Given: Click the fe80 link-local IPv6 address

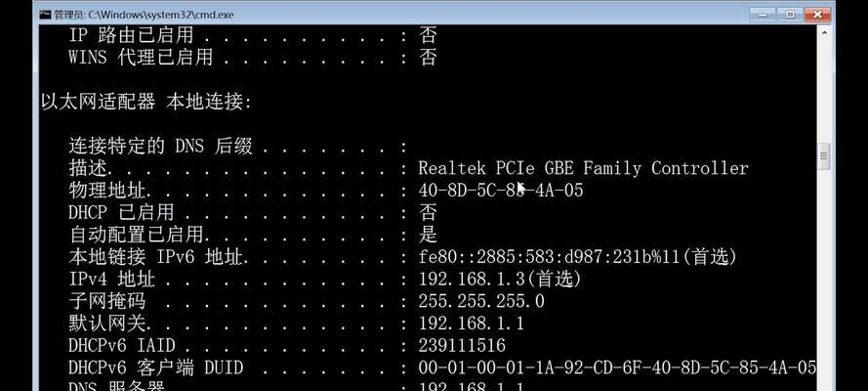Looking at the screenshot, I should (549, 256).
